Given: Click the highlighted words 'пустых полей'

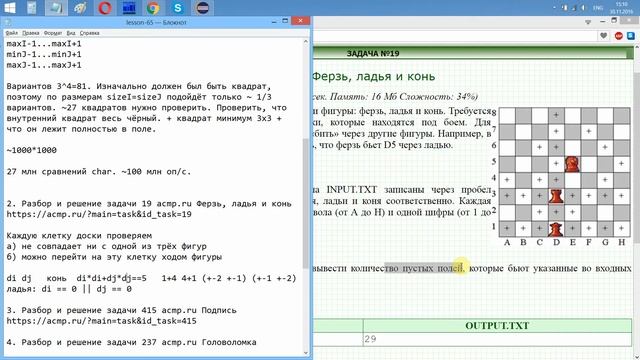Looking at the screenshot, I should (433, 268).
